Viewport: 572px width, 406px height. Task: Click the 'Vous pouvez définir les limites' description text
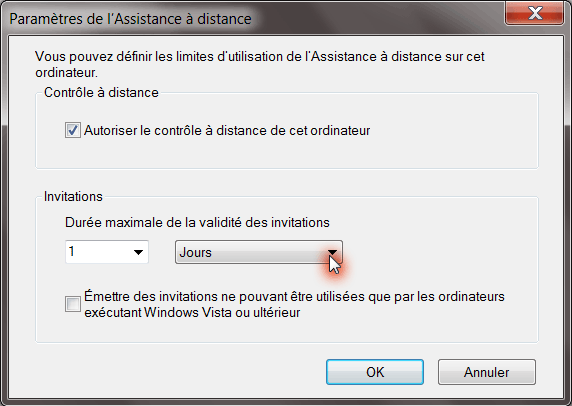pyautogui.click(x=260, y=57)
